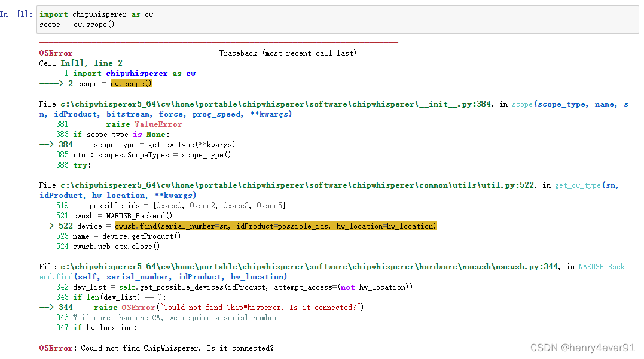This screenshot has width=644, height=359.
Task: Click line 521 'cwusb = NAEUSB_Backend()'
Action: [x=123, y=216]
